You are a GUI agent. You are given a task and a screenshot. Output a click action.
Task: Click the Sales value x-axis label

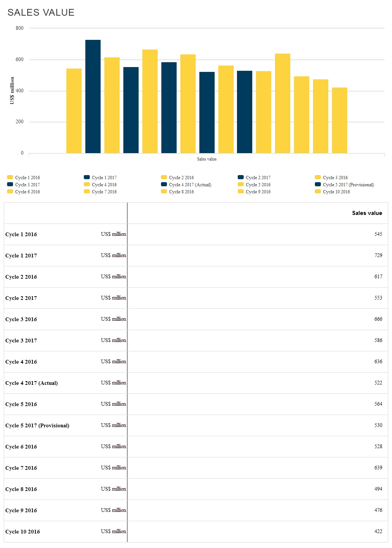point(207,159)
